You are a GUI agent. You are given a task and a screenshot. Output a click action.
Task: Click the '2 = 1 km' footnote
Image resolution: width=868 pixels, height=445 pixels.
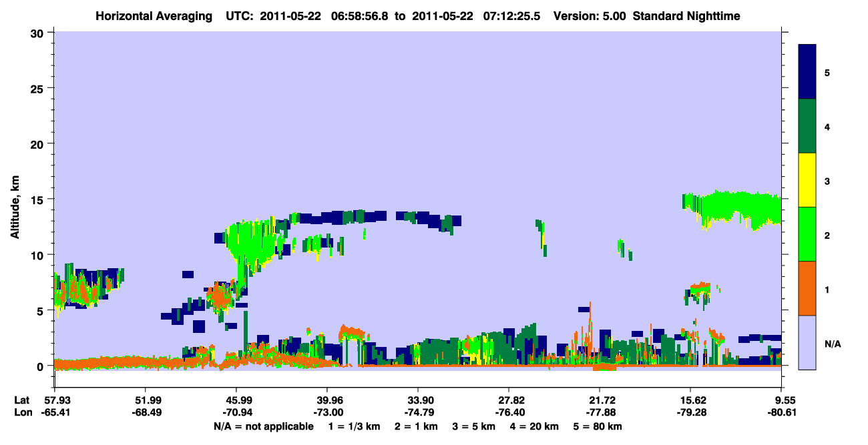pos(415,426)
